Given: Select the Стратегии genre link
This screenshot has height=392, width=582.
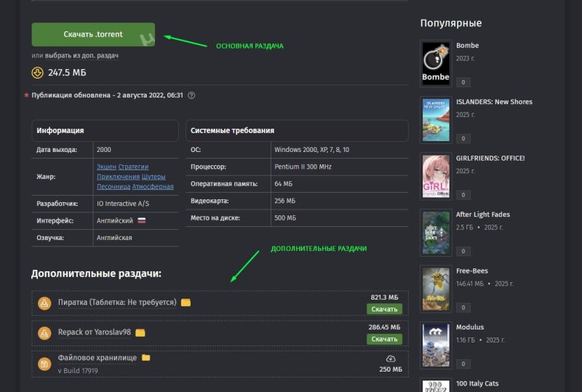Looking at the screenshot, I should (x=133, y=167).
